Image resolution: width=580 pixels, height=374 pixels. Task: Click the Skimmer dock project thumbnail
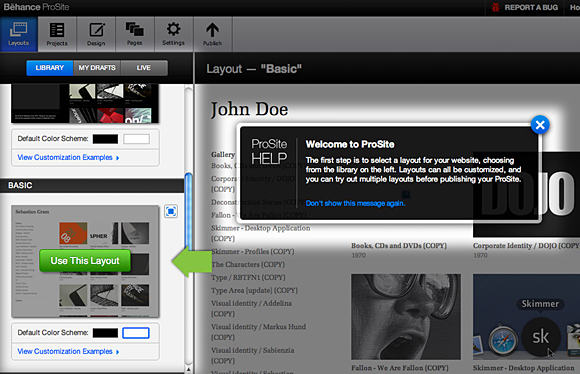click(x=526, y=317)
